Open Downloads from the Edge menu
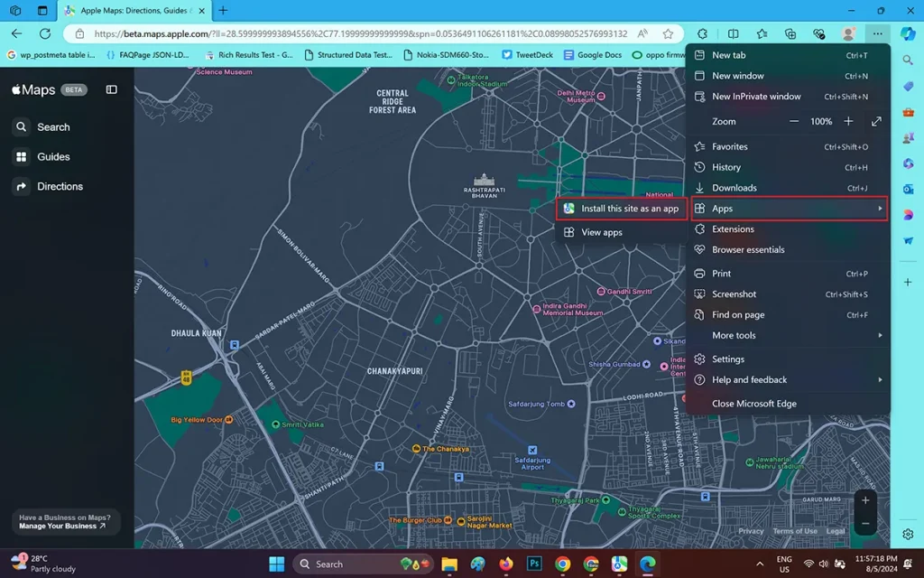Screen dimensions: 924x578 (790, 188)
